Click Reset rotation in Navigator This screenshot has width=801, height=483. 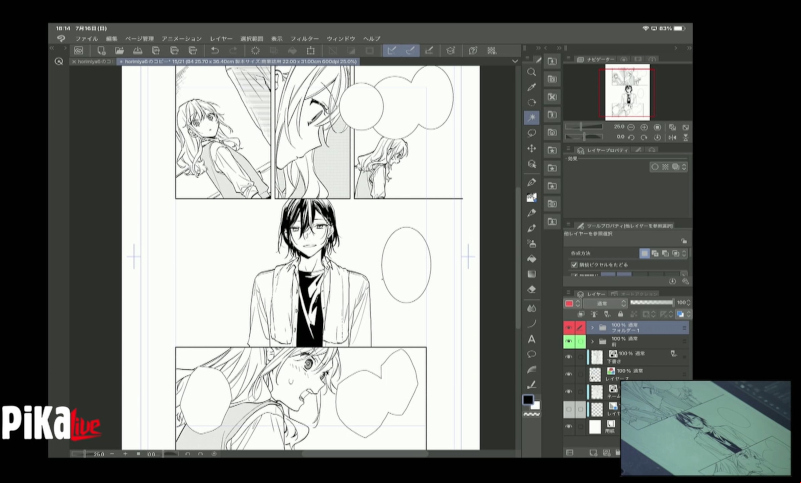point(657,137)
